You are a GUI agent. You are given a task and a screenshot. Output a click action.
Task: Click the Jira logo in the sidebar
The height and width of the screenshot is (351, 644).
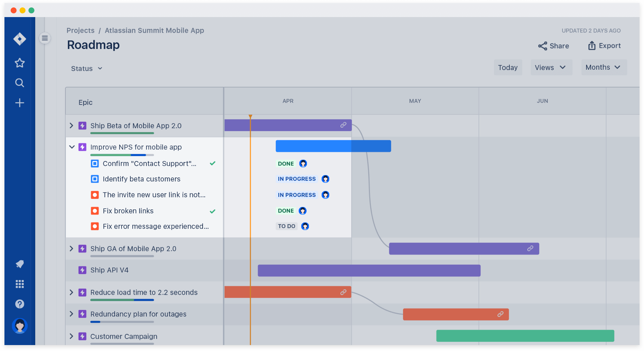coord(20,39)
